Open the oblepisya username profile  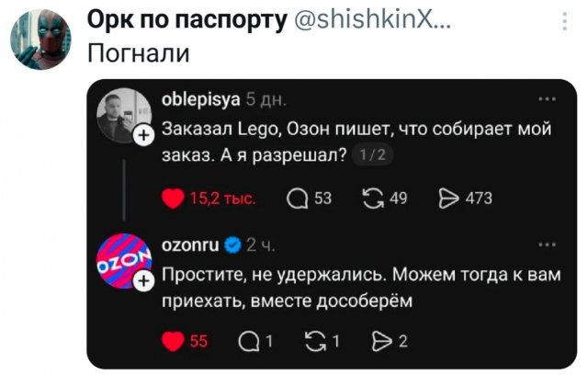click(200, 100)
